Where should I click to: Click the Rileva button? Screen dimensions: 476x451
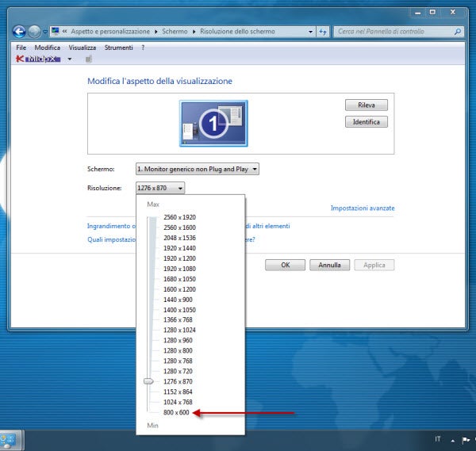[366, 105]
